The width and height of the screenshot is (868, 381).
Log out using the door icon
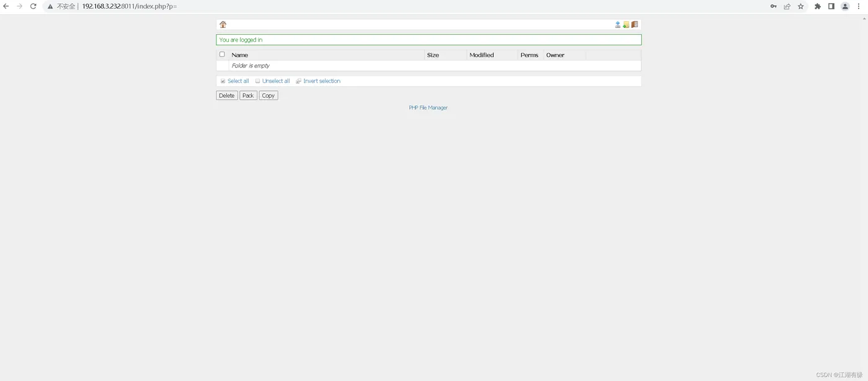coord(634,25)
